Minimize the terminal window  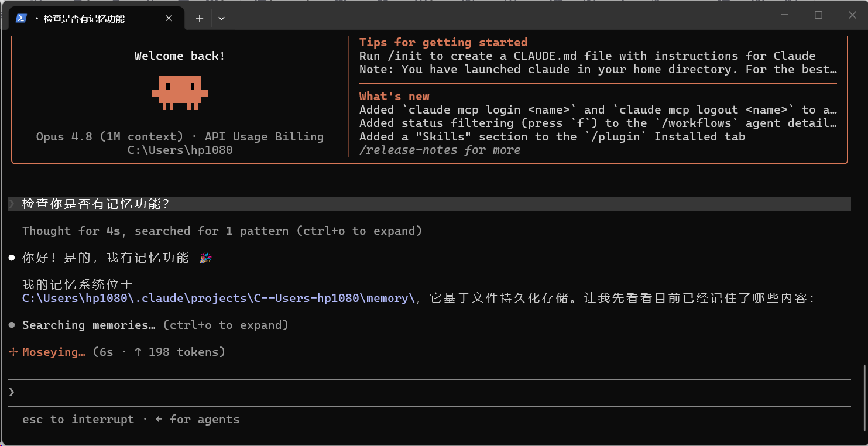pyautogui.click(x=784, y=15)
